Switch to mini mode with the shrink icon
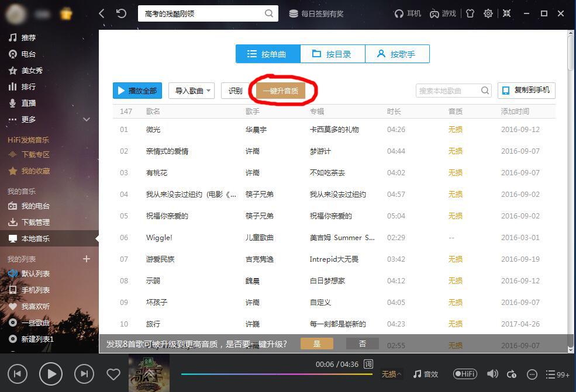 point(506,13)
